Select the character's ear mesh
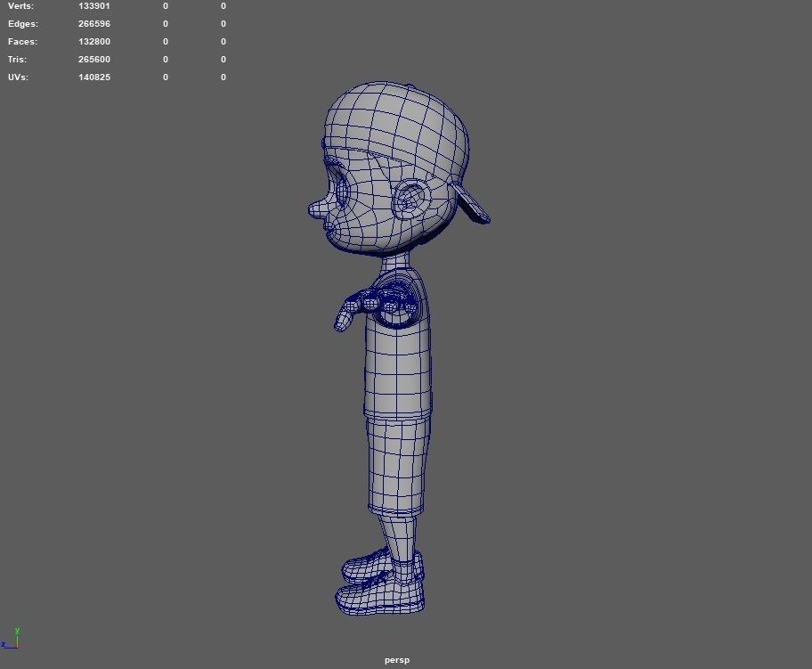 [x=411, y=200]
